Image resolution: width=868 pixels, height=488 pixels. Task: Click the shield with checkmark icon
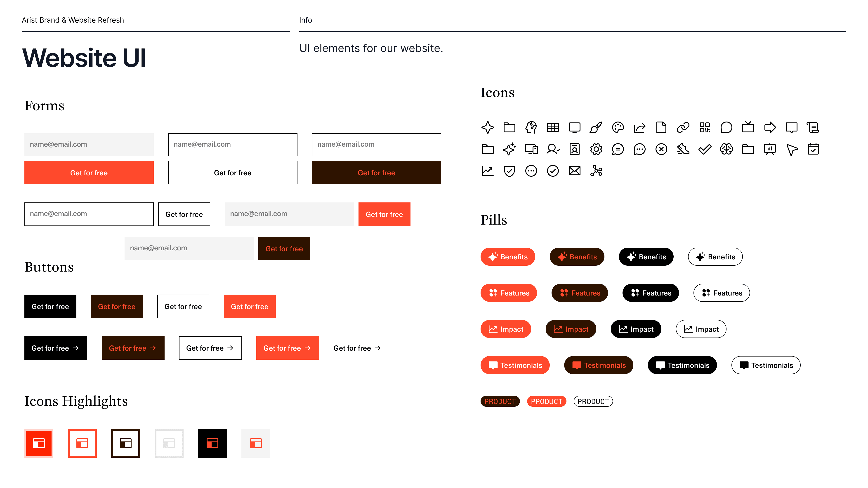tap(509, 171)
